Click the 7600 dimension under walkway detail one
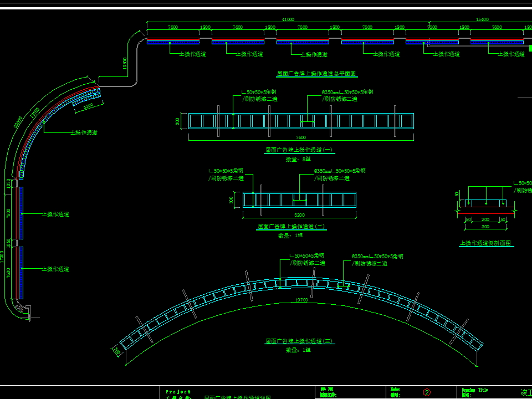The height and width of the screenshot is (399, 532). pos(300,137)
